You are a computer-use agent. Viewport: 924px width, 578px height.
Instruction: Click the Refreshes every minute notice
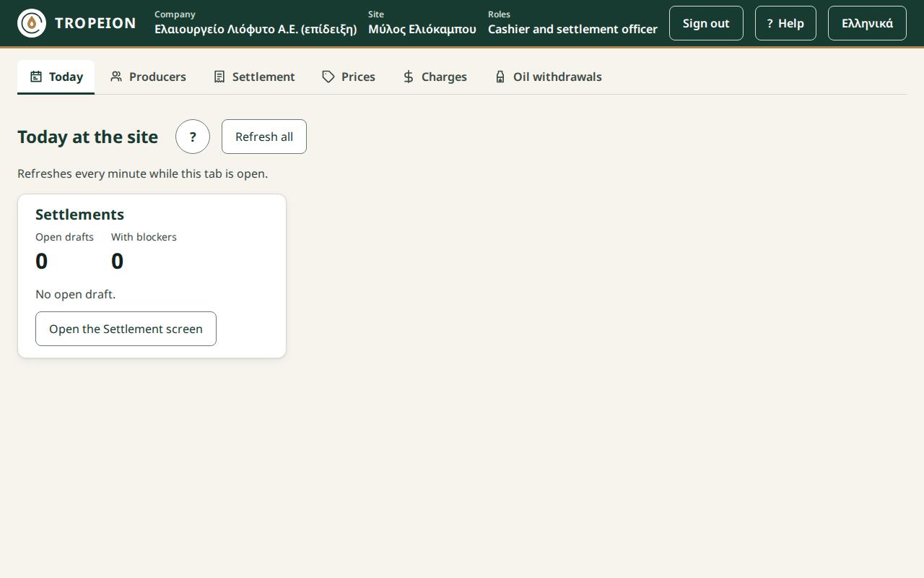142,173
